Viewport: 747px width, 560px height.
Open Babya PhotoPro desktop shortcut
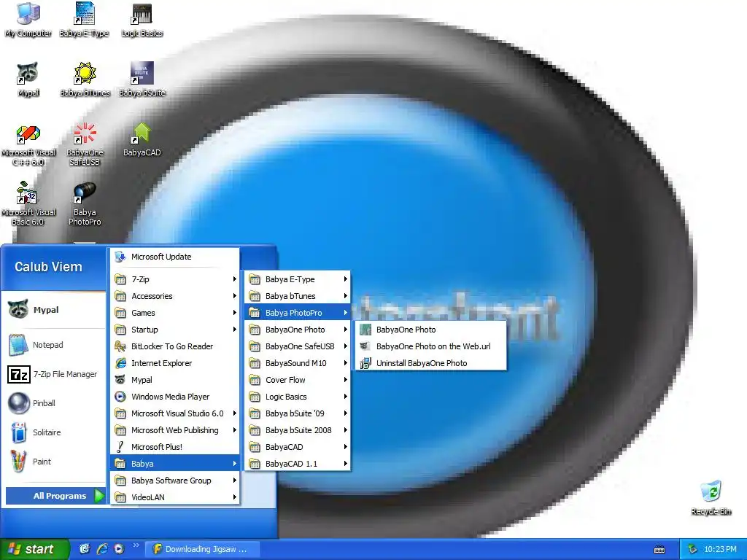click(x=85, y=204)
